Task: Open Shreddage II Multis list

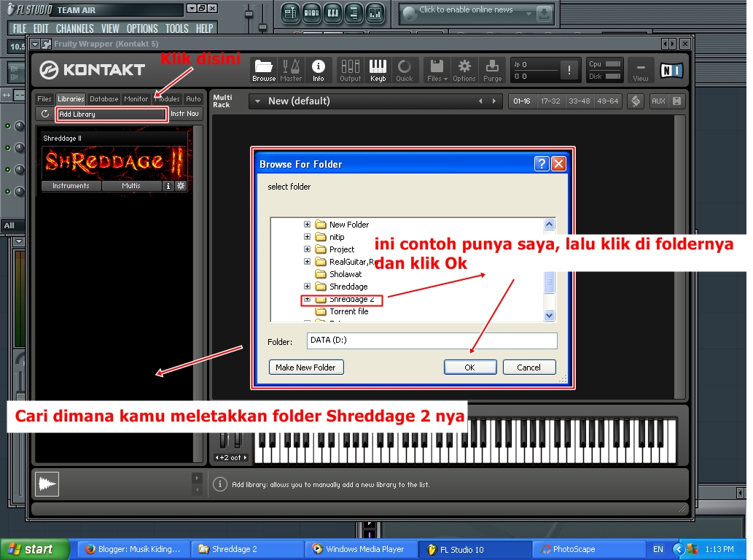Action: tap(131, 186)
